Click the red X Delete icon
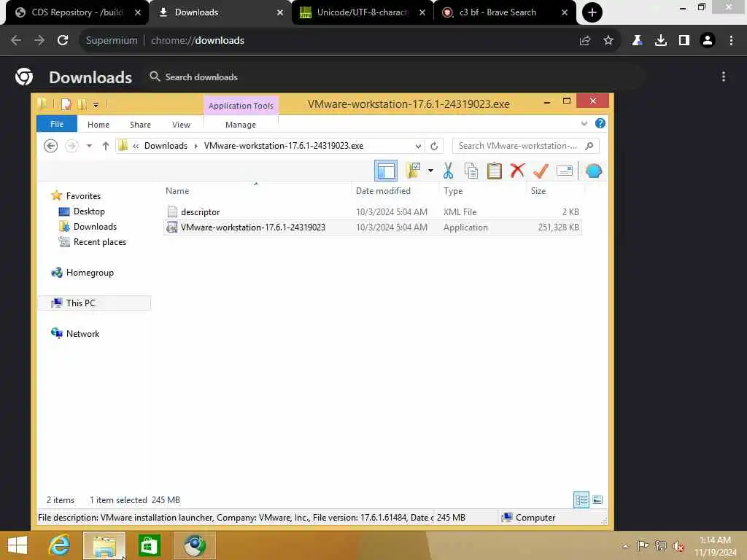This screenshot has width=747, height=560. tap(517, 171)
